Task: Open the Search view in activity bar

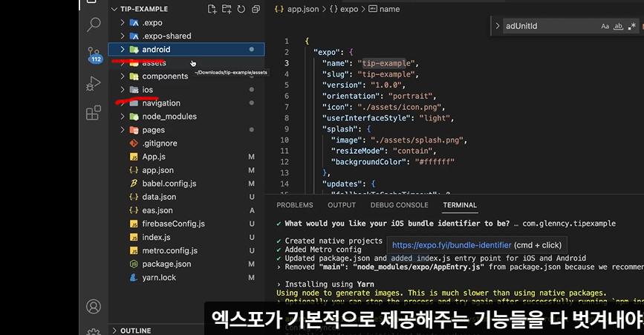Action: click(x=94, y=25)
